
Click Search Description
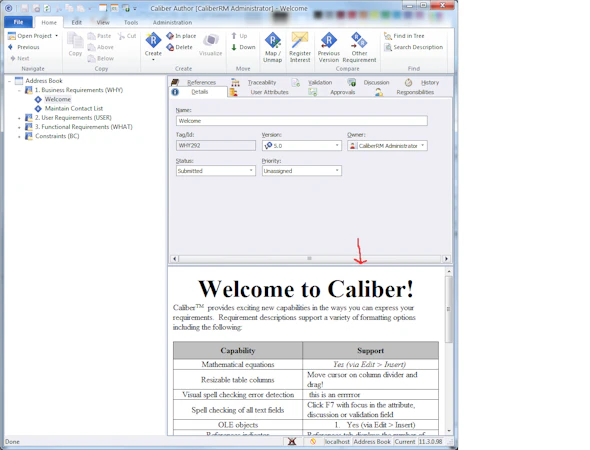click(x=414, y=47)
